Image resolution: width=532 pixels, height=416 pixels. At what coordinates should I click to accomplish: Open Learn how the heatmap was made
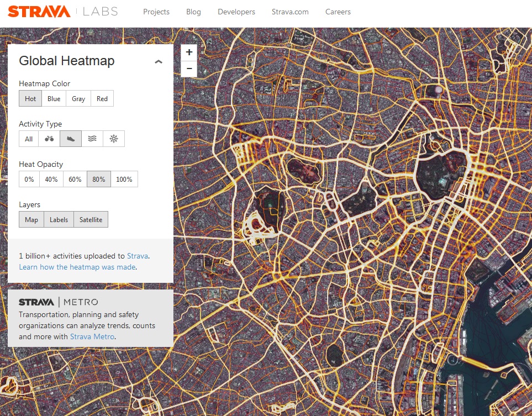click(x=77, y=267)
